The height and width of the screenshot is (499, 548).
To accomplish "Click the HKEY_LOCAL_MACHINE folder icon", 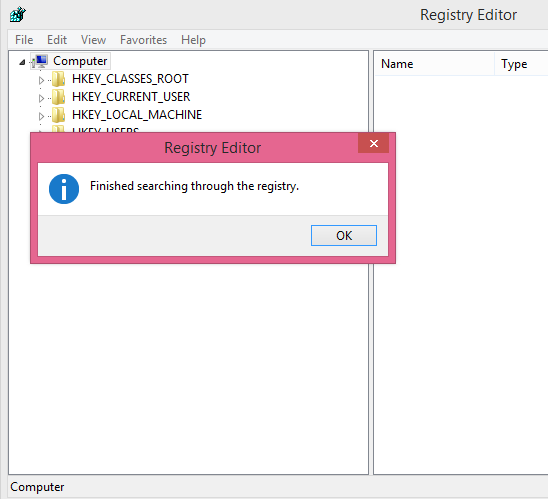I will [x=58, y=115].
